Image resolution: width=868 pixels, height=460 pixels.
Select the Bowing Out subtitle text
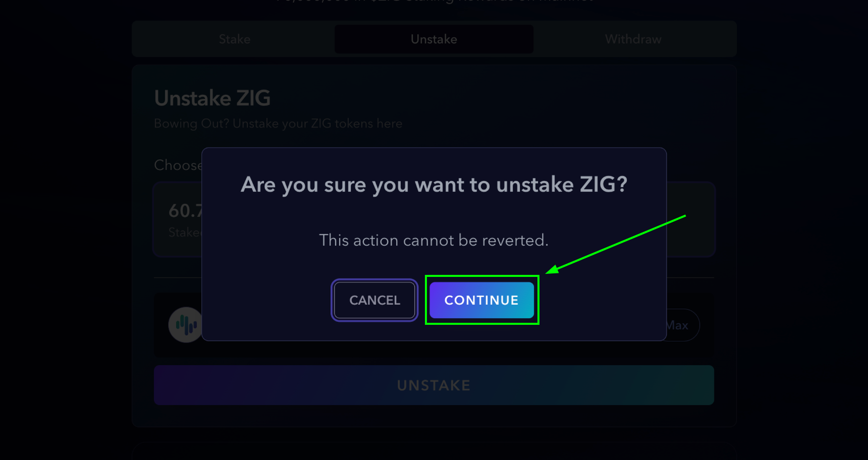pyautogui.click(x=278, y=123)
